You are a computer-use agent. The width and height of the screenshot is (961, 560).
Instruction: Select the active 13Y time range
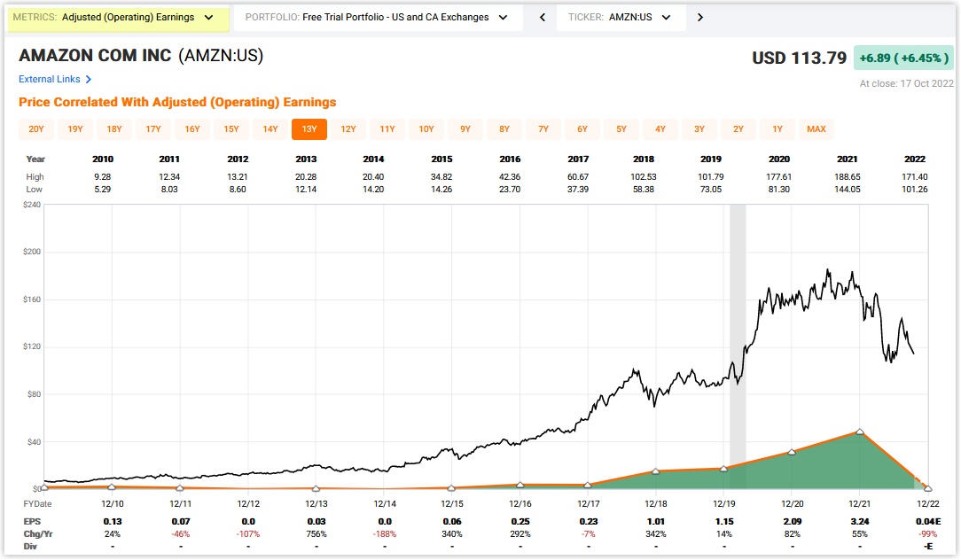[309, 129]
